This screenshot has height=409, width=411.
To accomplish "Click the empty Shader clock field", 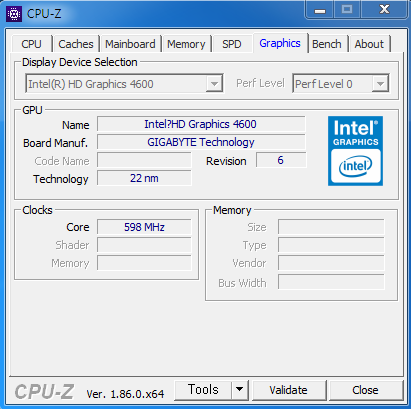I will tap(144, 245).
